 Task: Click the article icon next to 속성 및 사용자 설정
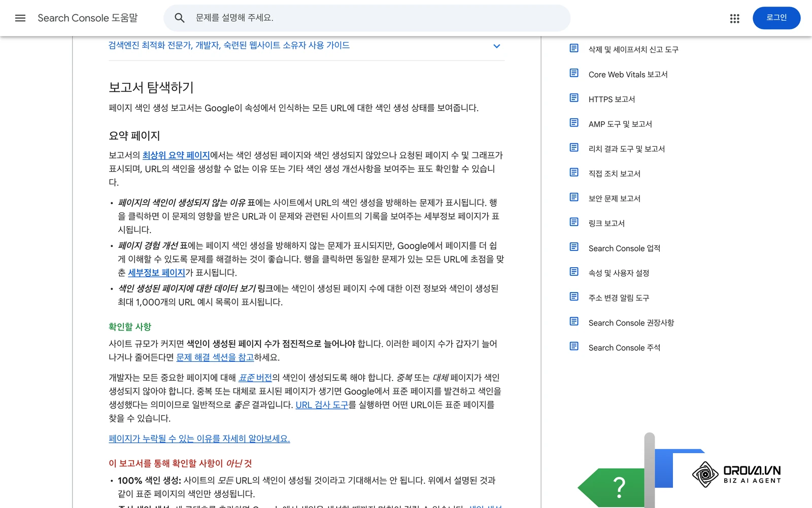click(574, 272)
